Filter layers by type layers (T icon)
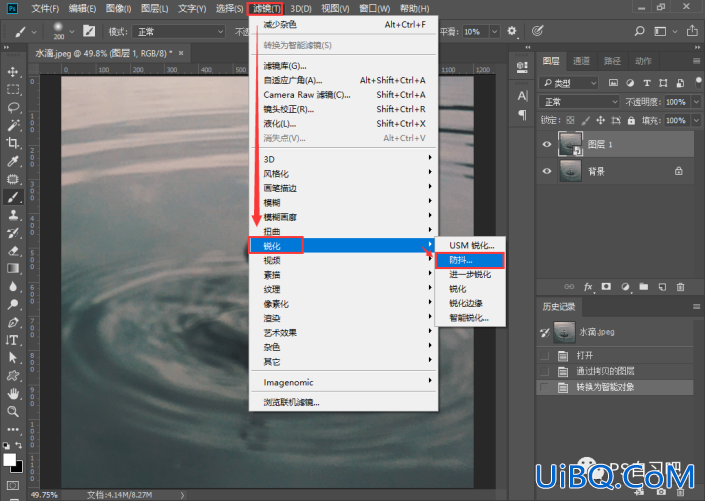This screenshot has width=705, height=501. tap(647, 83)
